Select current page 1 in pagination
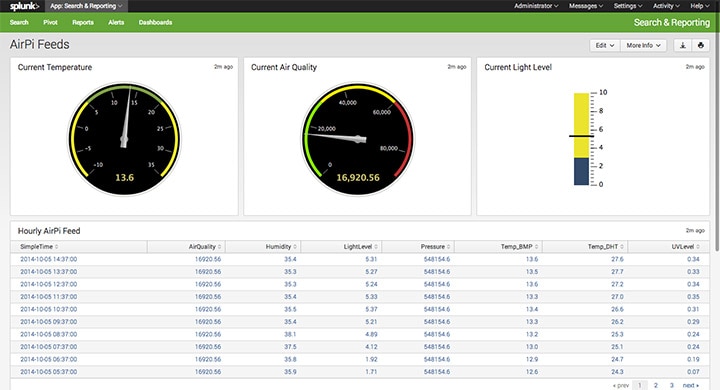 pos(640,385)
